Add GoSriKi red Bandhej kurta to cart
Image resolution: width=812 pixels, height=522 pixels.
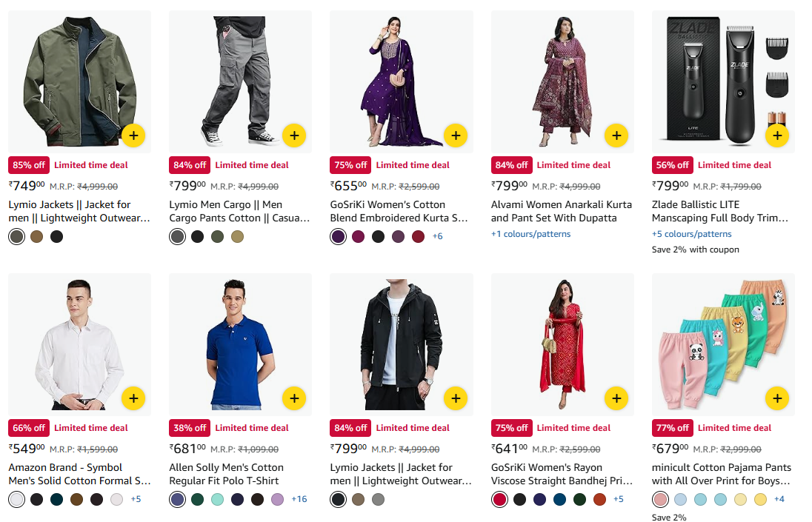(616, 398)
